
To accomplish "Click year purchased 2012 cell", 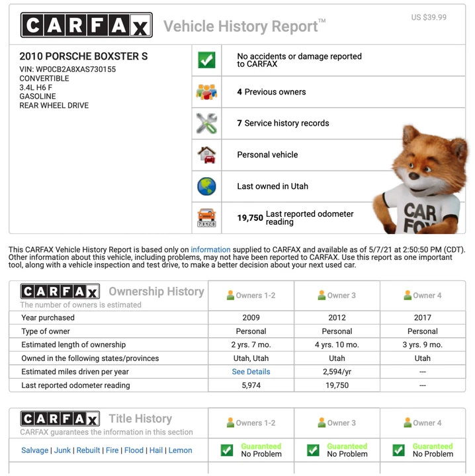I will [337, 317].
